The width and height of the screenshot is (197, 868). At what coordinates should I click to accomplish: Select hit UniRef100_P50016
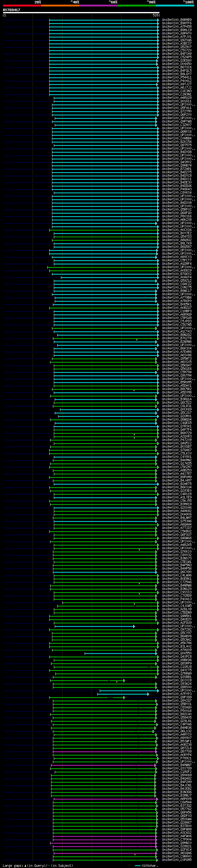pyautogui.click(x=177, y=711)
